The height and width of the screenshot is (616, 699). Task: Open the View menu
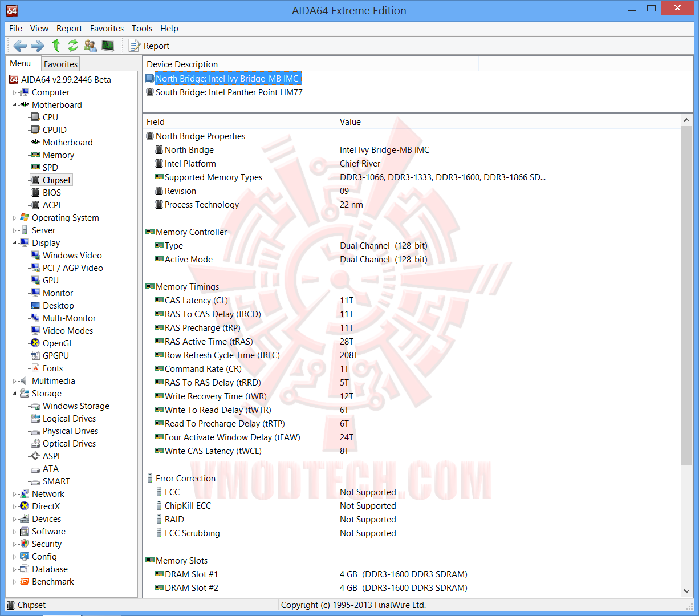39,29
